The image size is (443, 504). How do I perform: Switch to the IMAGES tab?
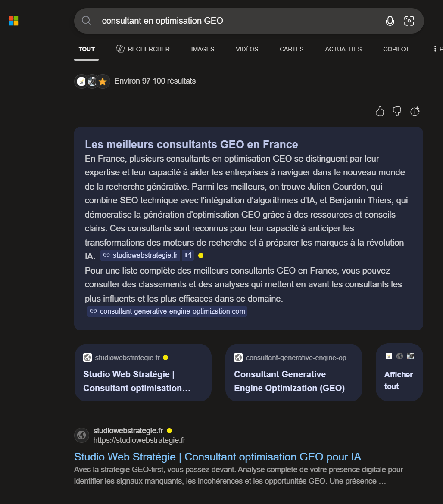[203, 49]
